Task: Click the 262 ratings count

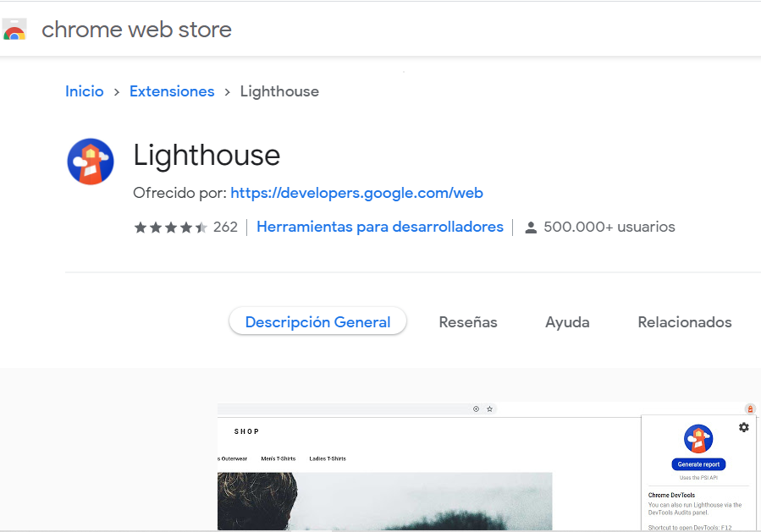Action: (226, 227)
